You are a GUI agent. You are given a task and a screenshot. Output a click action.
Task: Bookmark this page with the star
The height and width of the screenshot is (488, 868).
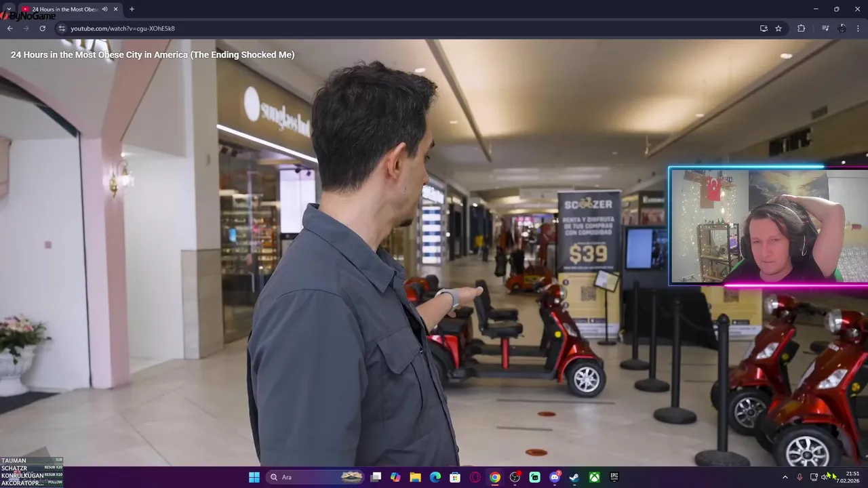pyautogui.click(x=778, y=28)
